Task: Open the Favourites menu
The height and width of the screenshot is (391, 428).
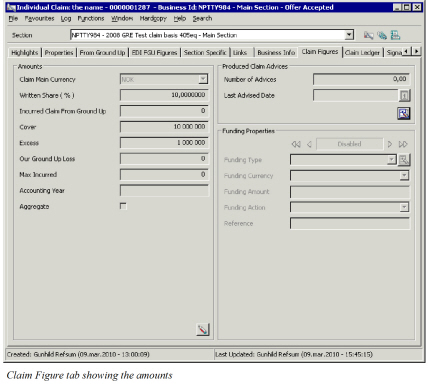Action: click(x=39, y=19)
